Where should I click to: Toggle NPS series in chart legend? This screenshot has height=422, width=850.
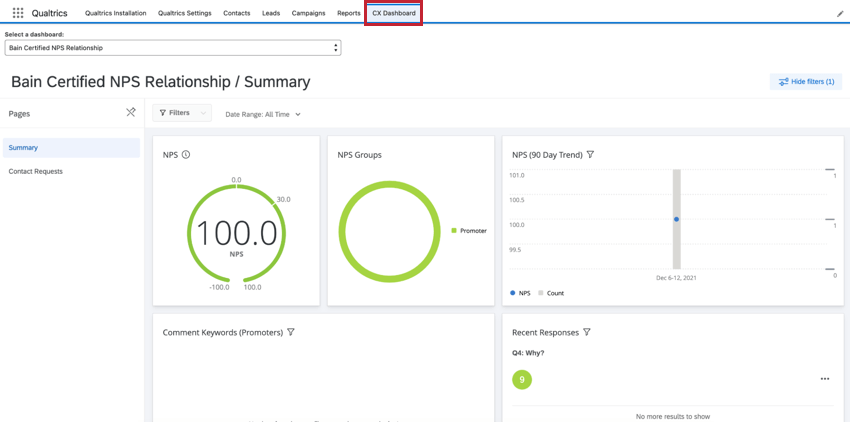(x=520, y=293)
